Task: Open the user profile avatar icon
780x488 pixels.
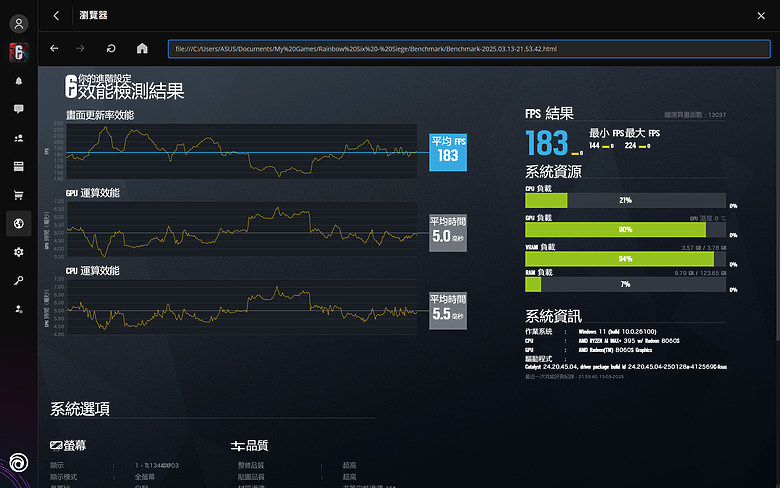Action: coord(18,23)
